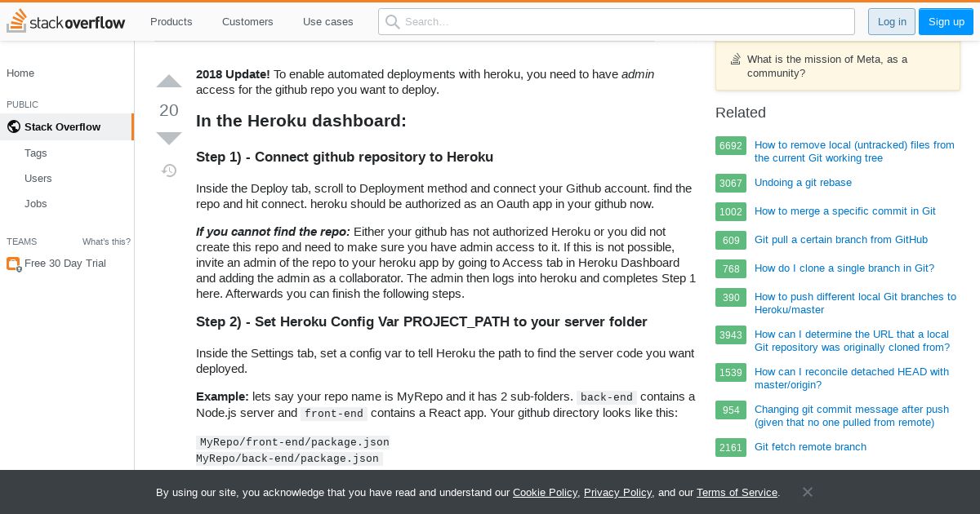The image size is (980, 514).
Task: Click the 6692 score badge
Action: pyautogui.click(x=731, y=145)
